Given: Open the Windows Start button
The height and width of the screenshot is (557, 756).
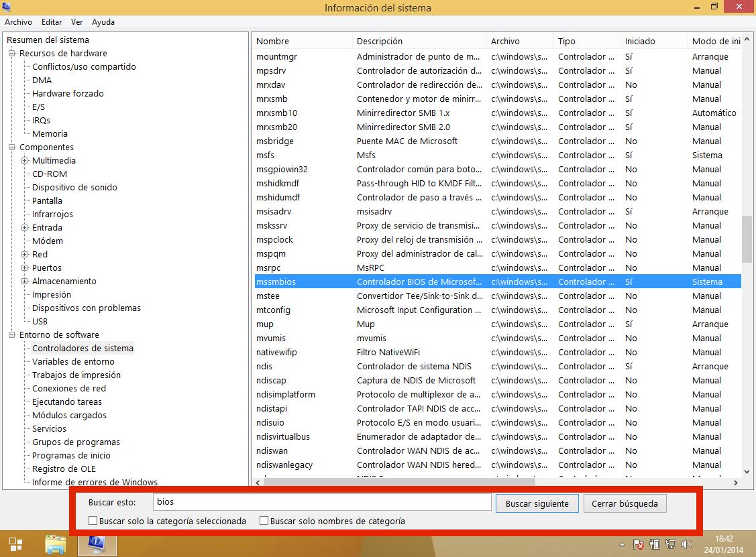Looking at the screenshot, I should 15,545.
